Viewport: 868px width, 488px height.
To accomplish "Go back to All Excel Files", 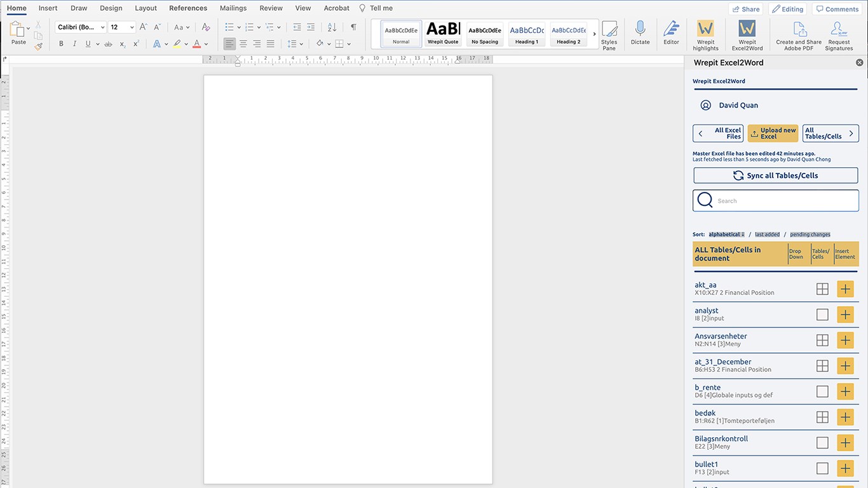I will coord(718,133).
